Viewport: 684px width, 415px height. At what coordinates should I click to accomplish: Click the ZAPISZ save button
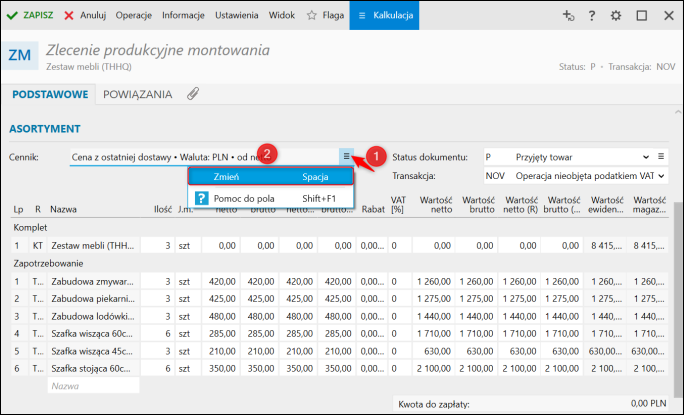(30, 16)
